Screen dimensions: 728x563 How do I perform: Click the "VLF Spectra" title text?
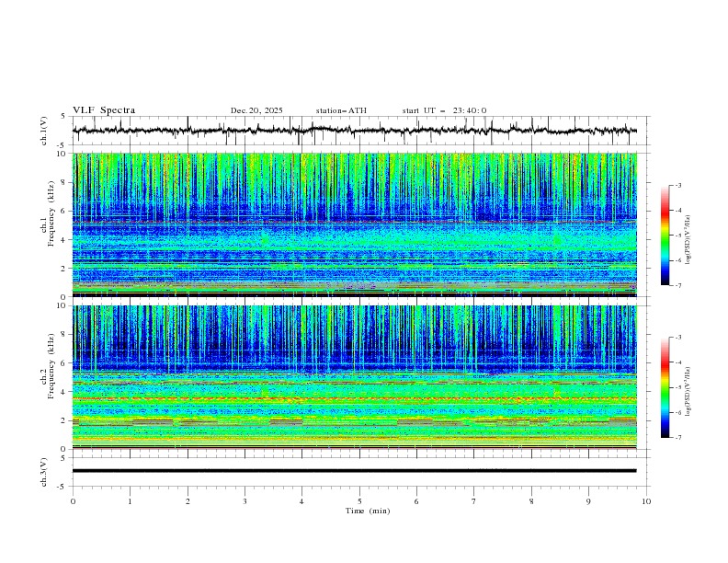[x=104, y=110]
